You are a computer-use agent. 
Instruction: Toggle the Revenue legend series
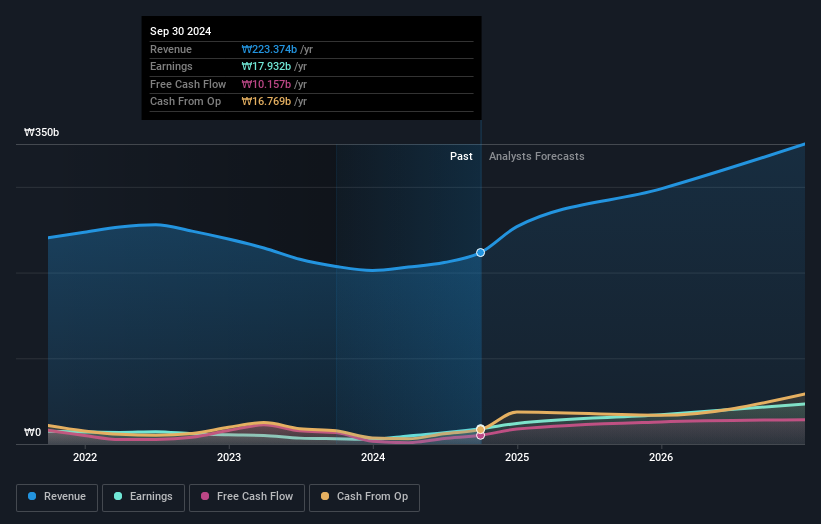(x=57, y=497)
